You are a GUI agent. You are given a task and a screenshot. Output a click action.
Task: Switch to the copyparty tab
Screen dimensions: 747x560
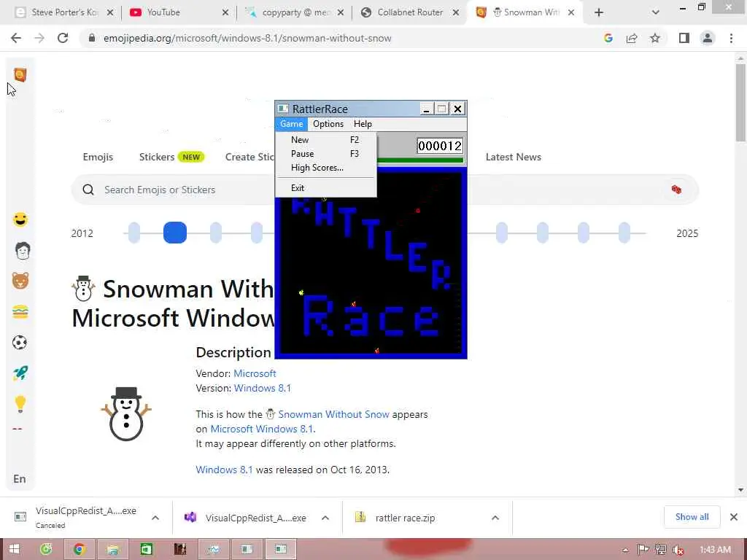[295, 12]
